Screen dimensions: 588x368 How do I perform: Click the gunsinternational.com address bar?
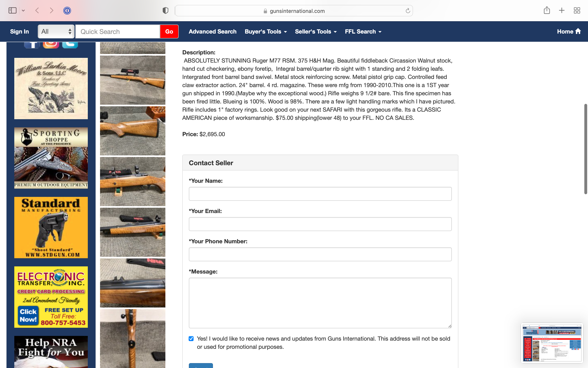point(294,11)
